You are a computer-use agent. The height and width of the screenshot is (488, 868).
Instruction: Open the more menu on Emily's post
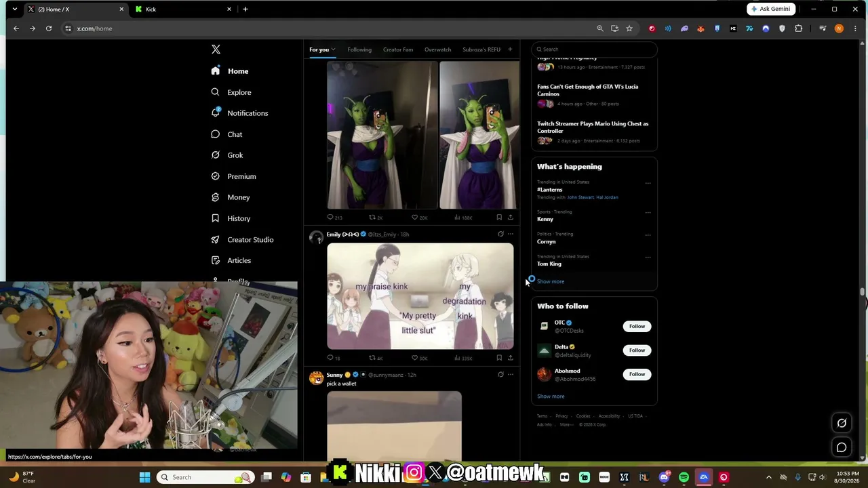[x=511, y=235]
